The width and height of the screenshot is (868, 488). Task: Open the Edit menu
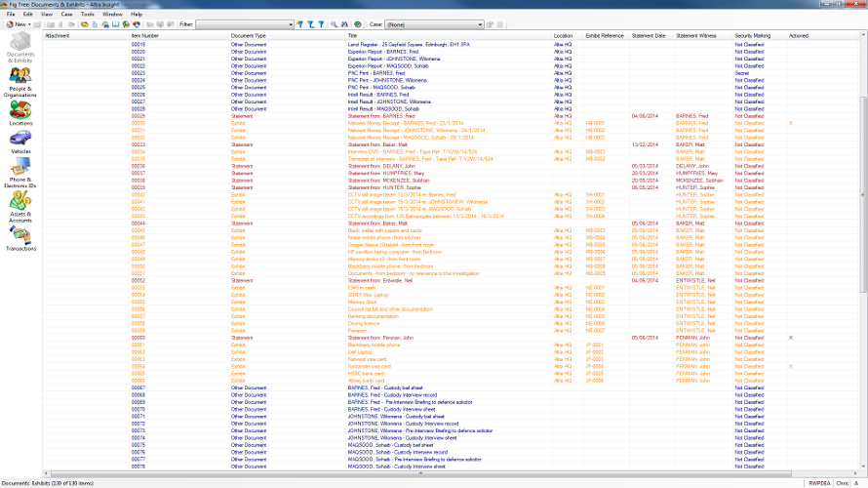coord(27,14)
